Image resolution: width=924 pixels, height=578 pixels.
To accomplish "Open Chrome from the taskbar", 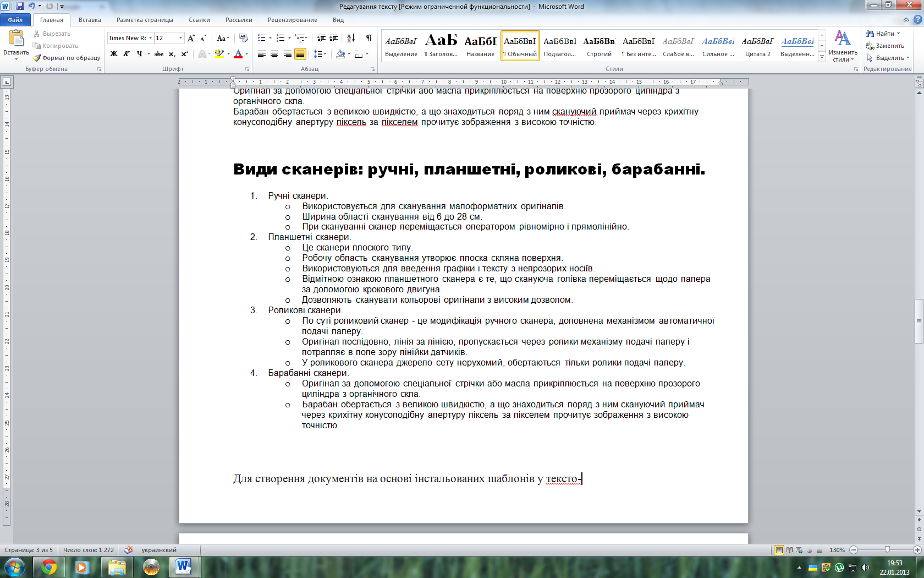I will 49,567.
